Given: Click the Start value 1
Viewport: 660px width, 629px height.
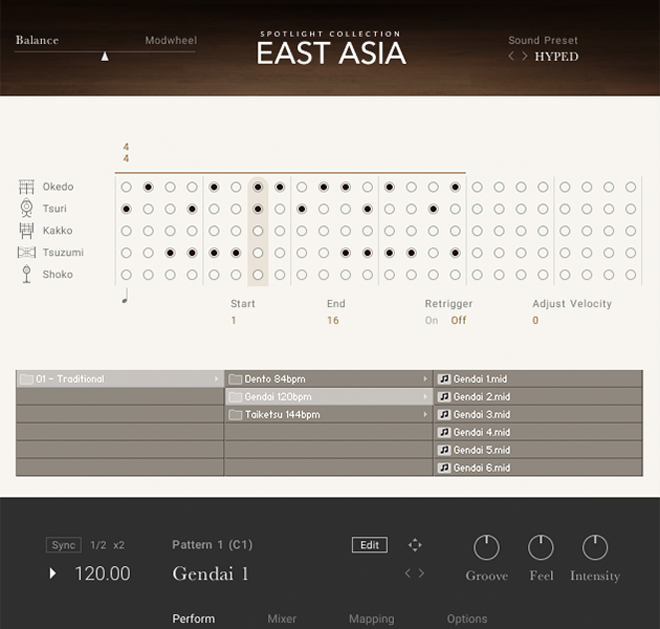Looking at the screenshot, I should [234, 320].
